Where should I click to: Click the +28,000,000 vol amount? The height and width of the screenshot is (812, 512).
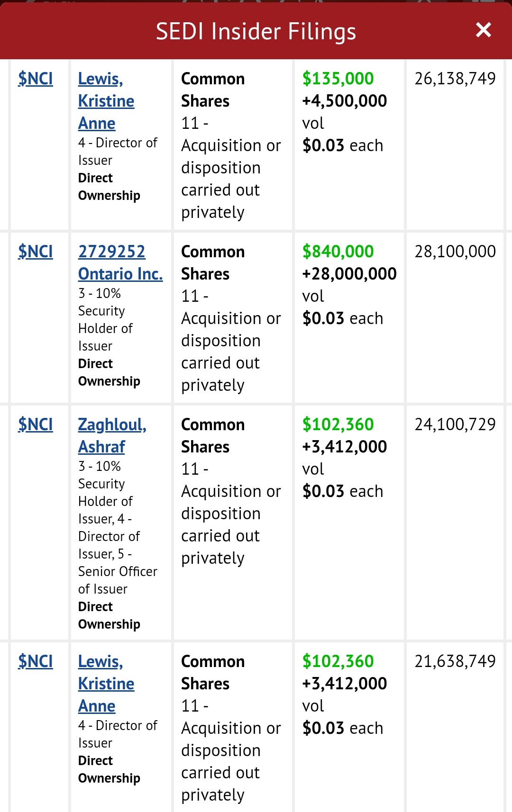point(349,274)
